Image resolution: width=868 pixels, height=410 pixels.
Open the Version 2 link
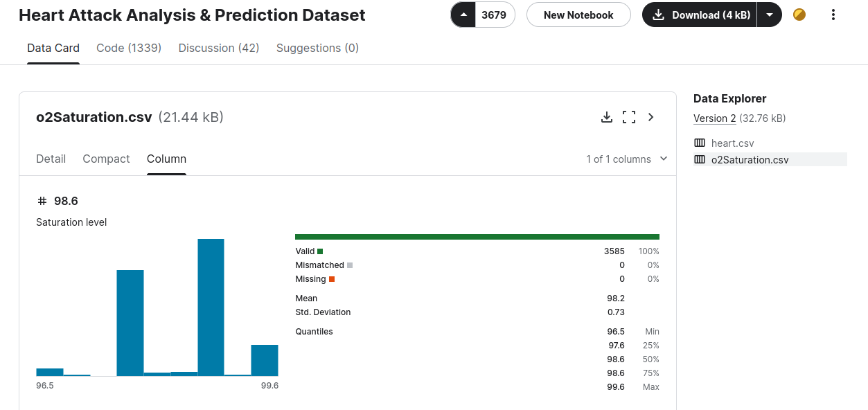click(x=715, y=118)
